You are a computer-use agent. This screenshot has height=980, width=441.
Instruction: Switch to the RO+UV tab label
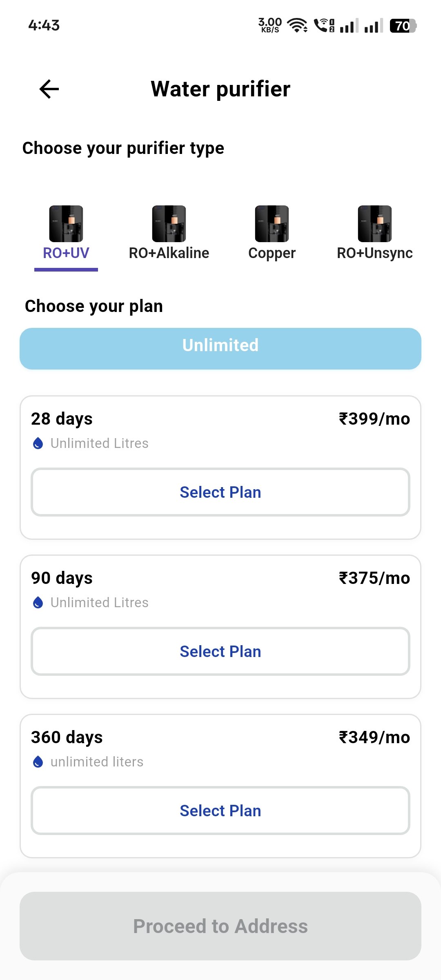coord(66,253)
